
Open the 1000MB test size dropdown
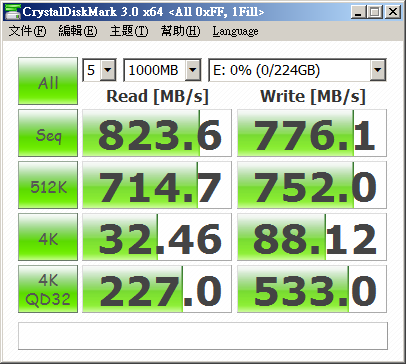point(162,70)
